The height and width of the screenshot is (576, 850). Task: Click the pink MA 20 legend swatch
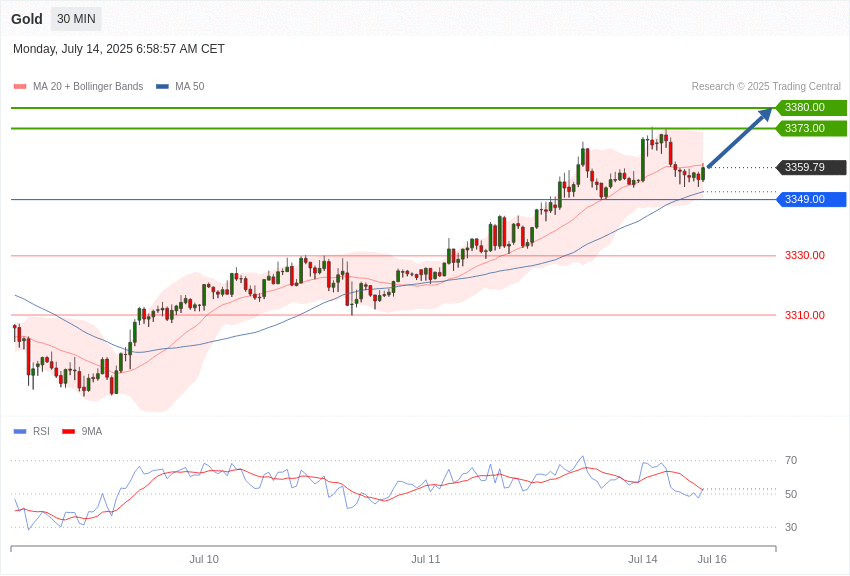[20, 86]
